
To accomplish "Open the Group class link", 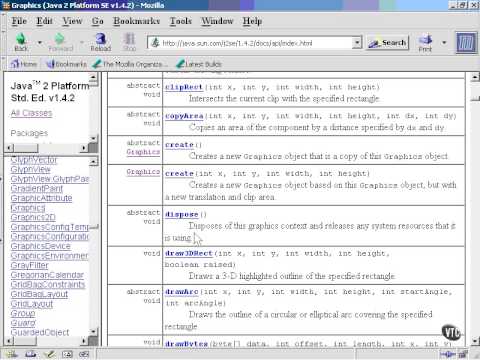I will [23, 313].
